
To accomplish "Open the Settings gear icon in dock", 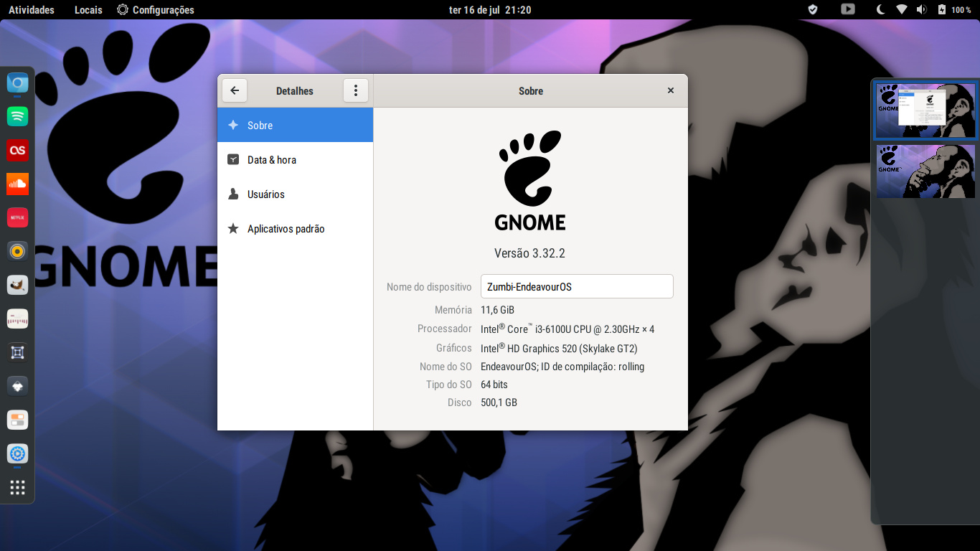I will [18, 453].
